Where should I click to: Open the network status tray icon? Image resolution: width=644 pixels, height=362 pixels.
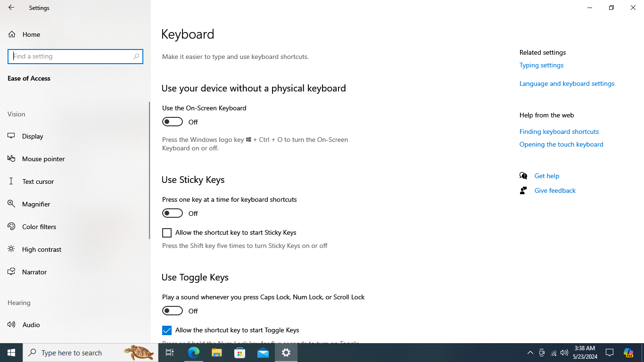[x=553, y=353]
